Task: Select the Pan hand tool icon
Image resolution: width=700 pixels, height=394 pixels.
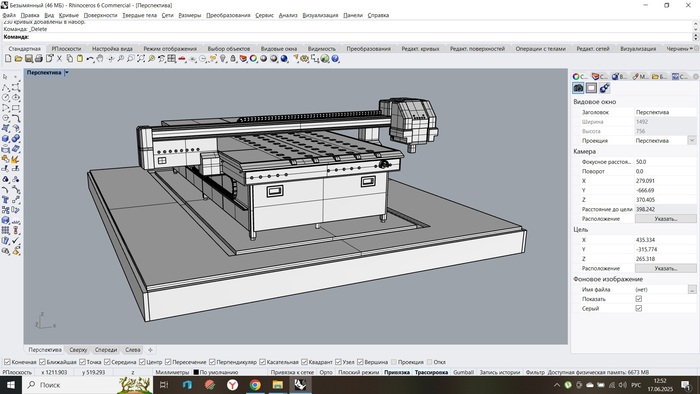Action: (x=100, y=58)
